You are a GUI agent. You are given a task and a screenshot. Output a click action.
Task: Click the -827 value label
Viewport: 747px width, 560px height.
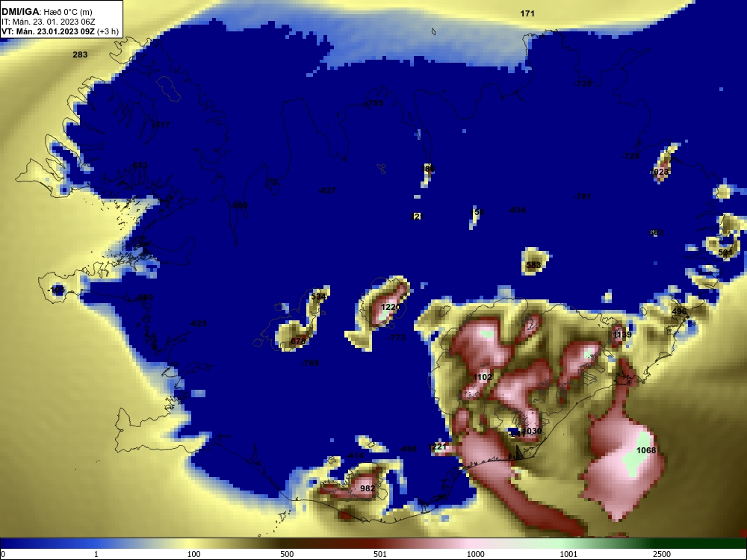coord(327,191)
